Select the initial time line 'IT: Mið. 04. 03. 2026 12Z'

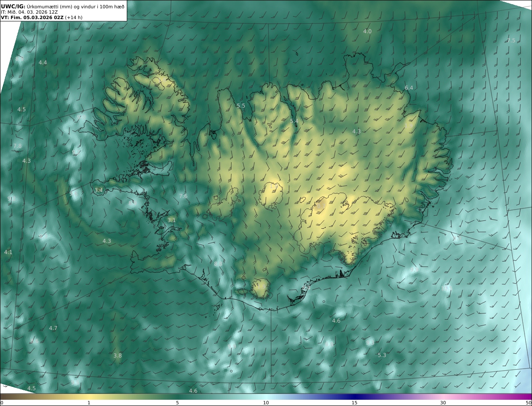tap(29, 12)
